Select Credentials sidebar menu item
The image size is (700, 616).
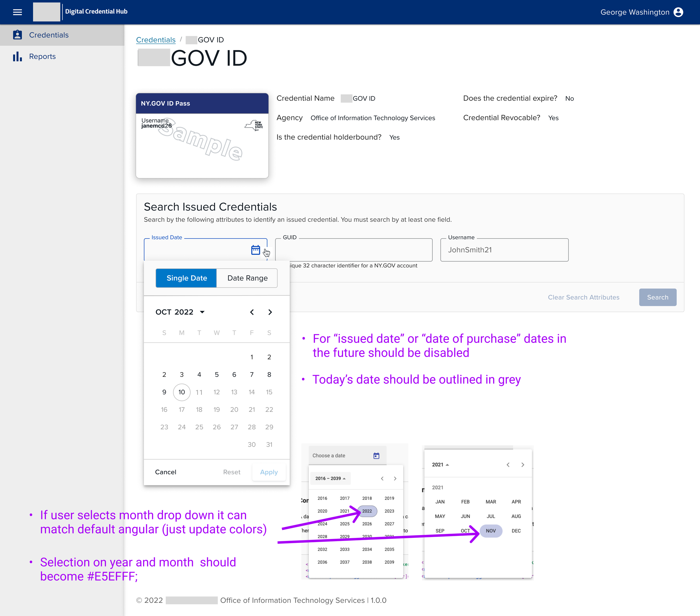49,35
